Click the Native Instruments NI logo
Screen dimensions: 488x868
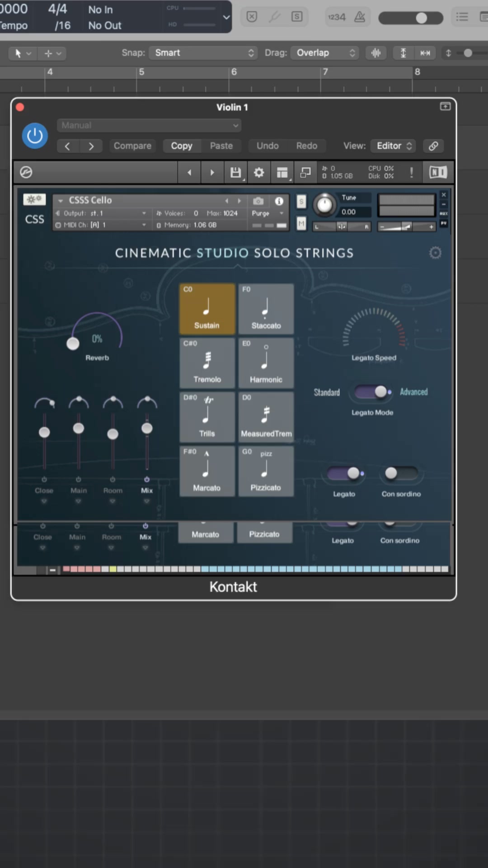(438, 172)
